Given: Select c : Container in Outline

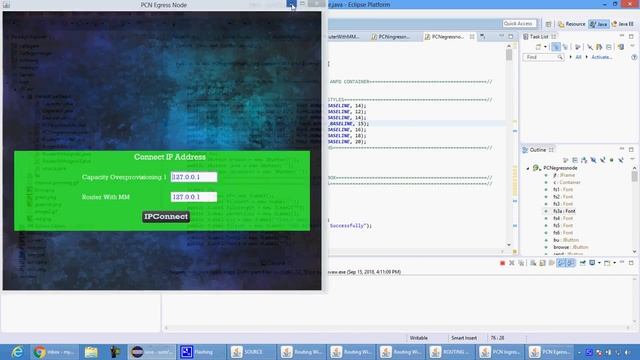Looking at the screenshot, I should (567, 182).
